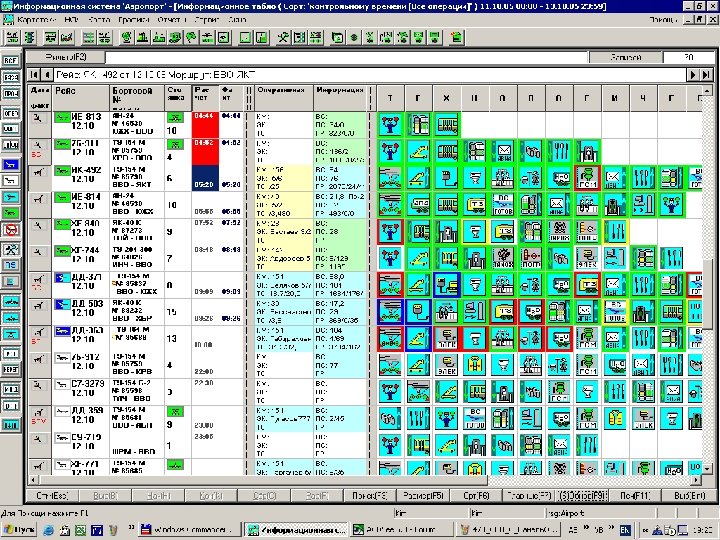720x540 pixels.
Task: Click the 'ВСЕ' filter icon in left sidebar
Action: pos(11,60)
